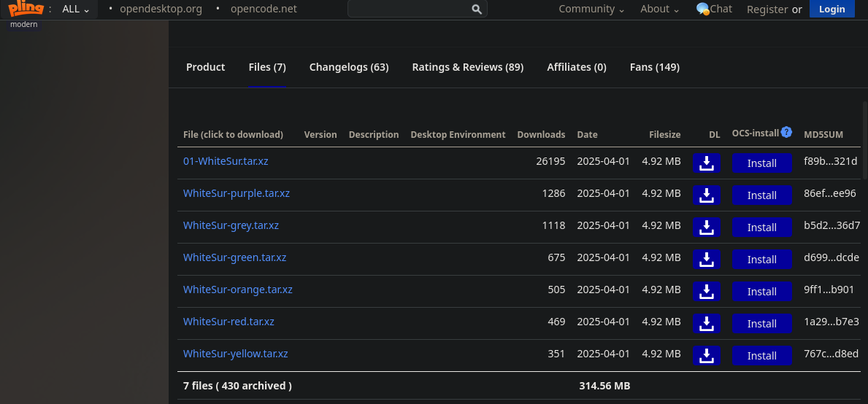
Task: Open the Community dropdown menu
Action: click(x=592, y=9)
